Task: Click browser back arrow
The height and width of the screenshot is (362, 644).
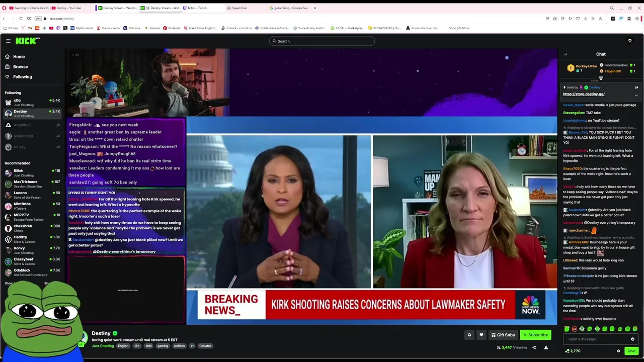Action: (4, 19)
